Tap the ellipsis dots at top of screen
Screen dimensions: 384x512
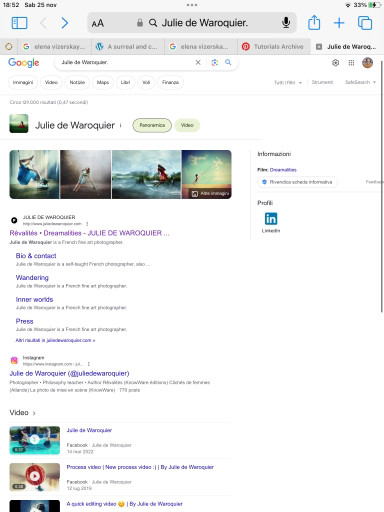pos(192,5)
